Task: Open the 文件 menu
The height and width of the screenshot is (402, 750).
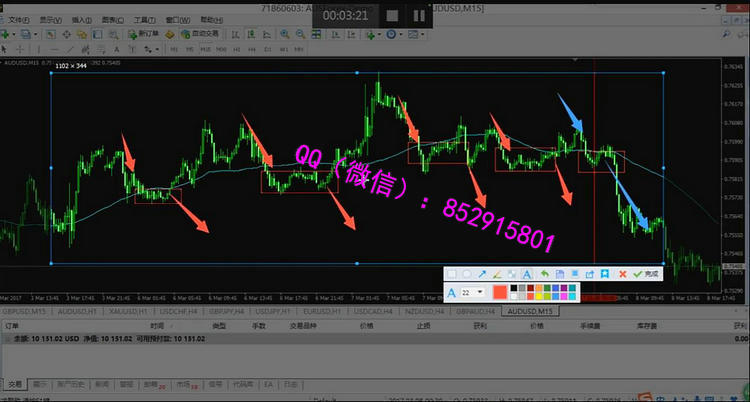Action: (x=19, y=19)
